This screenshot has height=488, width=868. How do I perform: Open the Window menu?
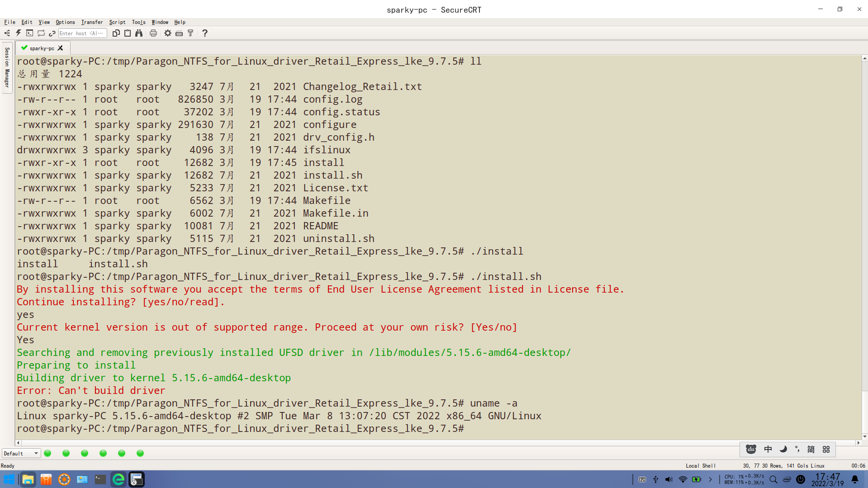(160, 22)
